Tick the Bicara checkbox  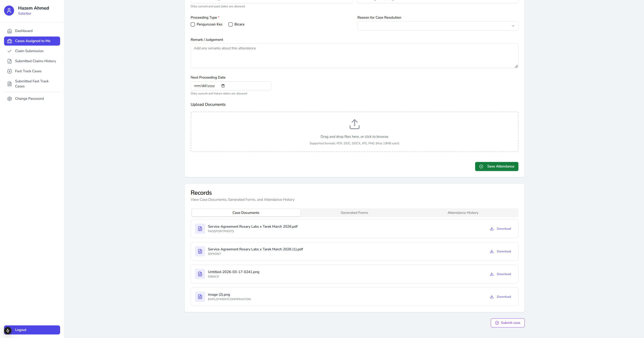(231, 24)
